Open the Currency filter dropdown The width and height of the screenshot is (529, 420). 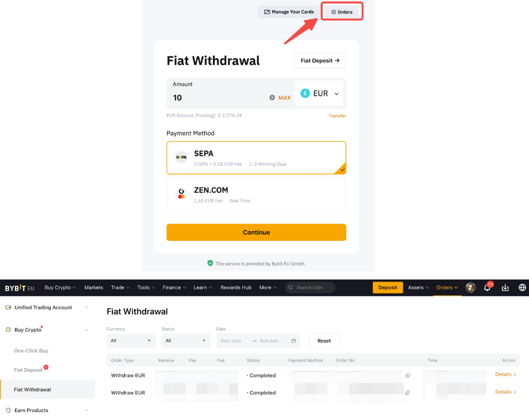(x=131, y=341)
